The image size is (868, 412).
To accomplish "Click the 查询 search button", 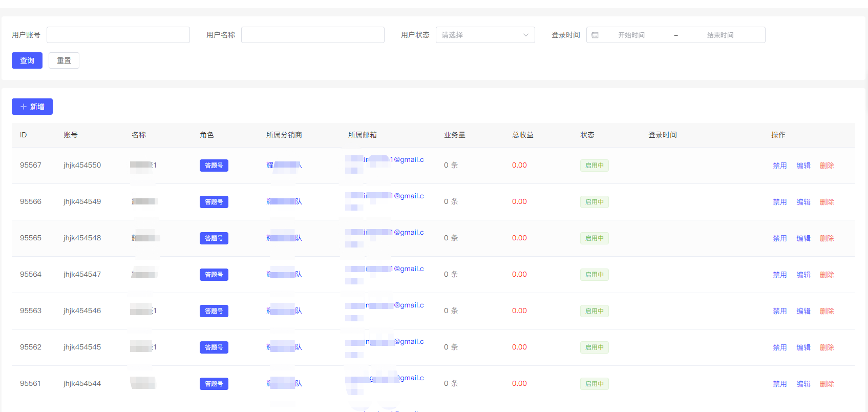I will pyautogui.click(x=27, y=60).
